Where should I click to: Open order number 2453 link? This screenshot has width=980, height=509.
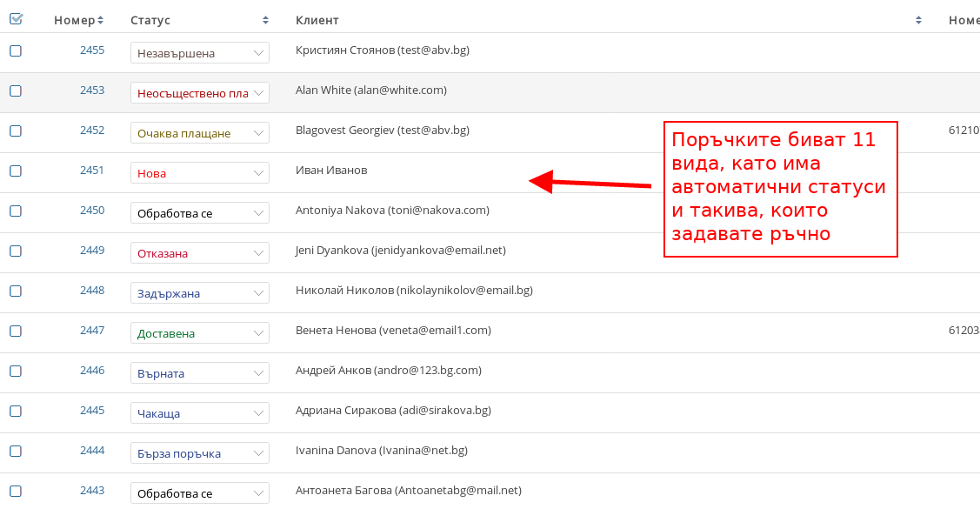click(92, 90)
